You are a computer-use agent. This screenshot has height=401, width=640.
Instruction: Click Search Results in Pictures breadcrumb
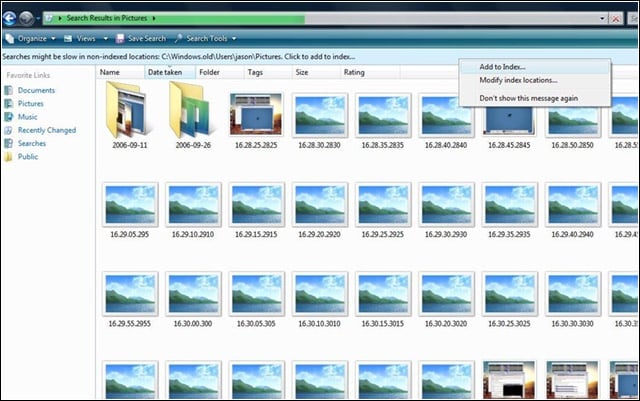tap(107, 18)
